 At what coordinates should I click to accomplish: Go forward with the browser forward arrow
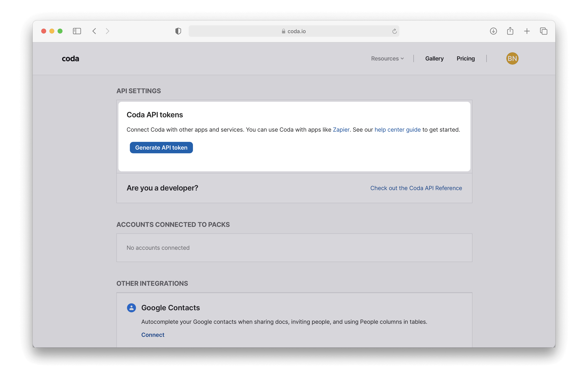(107, 31)
